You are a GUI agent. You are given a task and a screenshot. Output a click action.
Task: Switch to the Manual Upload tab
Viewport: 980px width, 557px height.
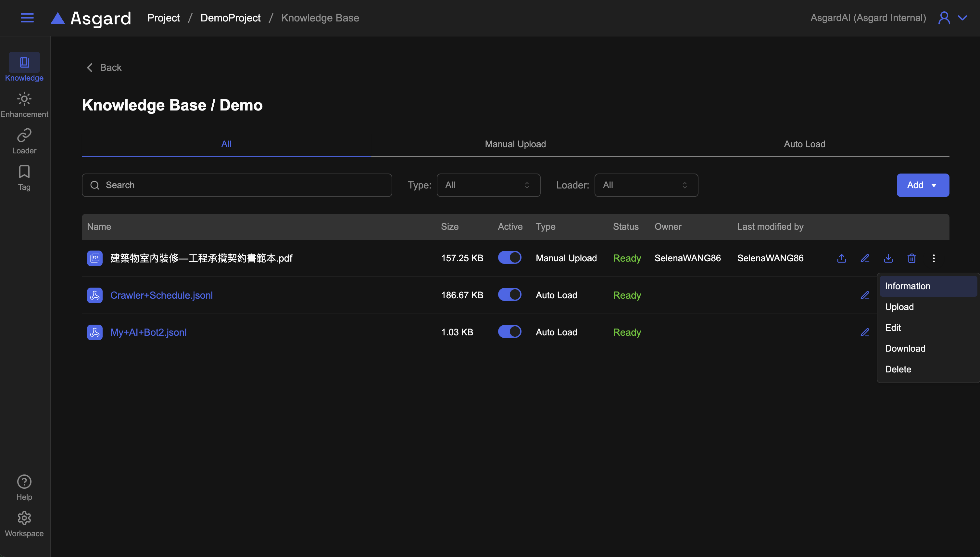click(x=515, y=144)
